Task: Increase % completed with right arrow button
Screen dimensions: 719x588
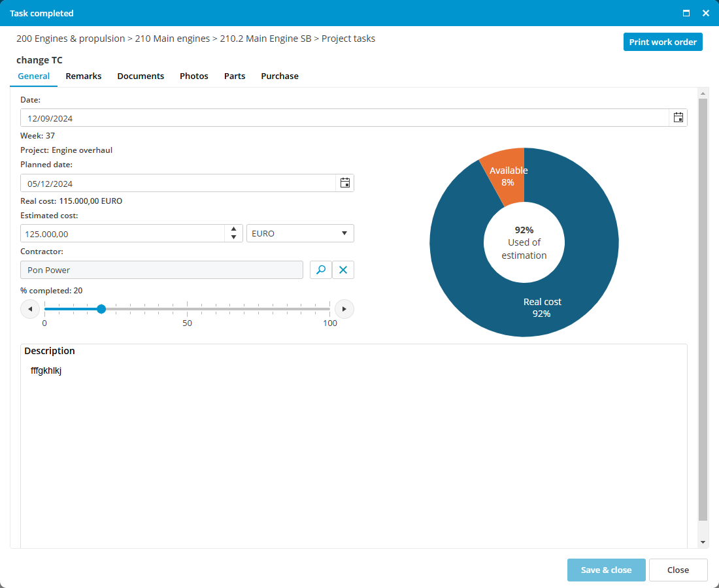Action: pyautogui.click(x=344, y=309)
